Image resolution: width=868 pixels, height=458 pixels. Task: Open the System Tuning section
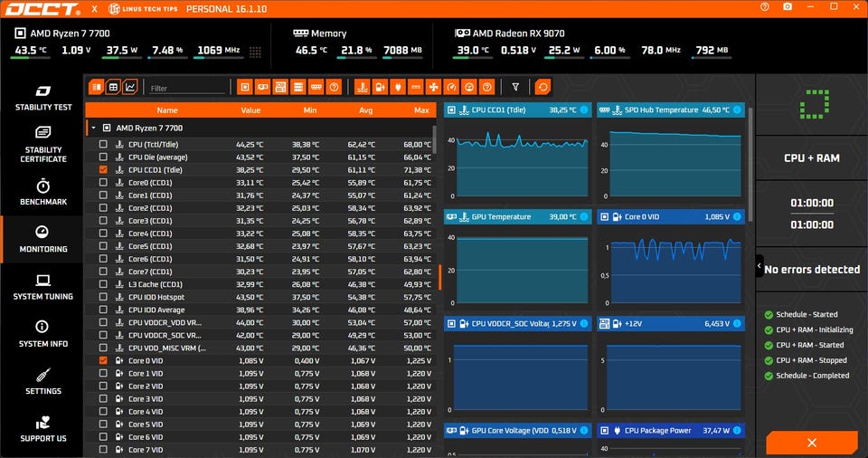coord(43,287)
